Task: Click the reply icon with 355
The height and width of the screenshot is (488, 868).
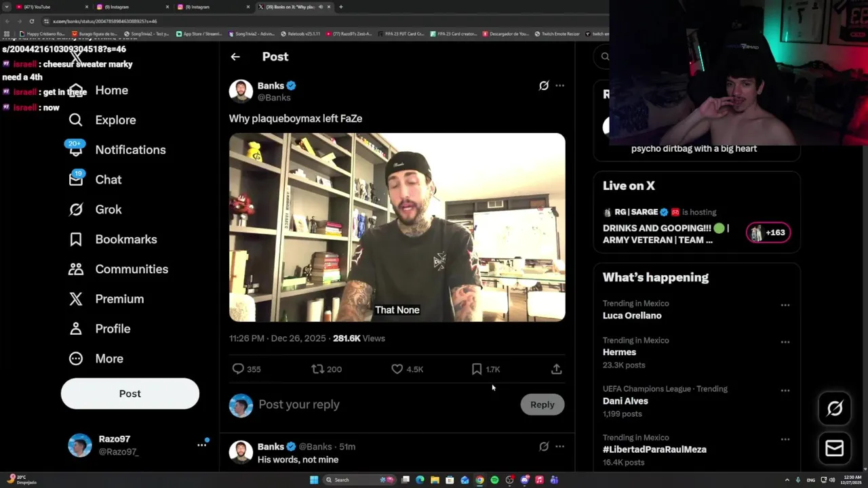Action: pyautogui.click(x=238, y=369)
